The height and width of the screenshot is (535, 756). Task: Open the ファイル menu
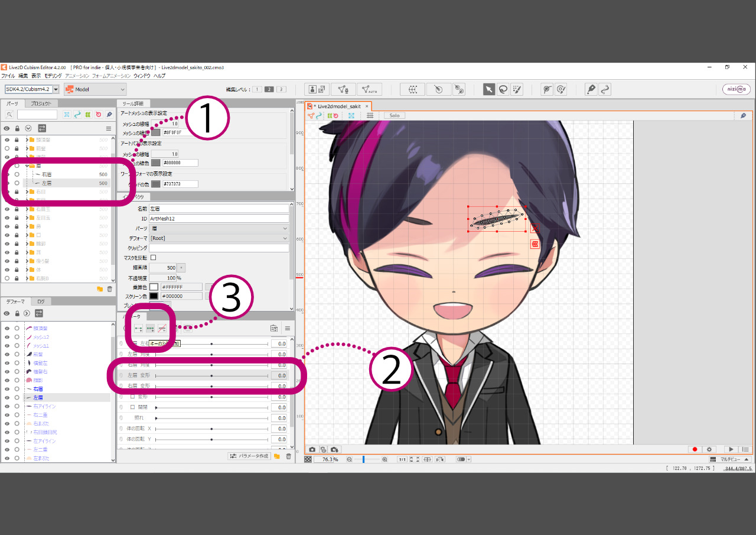8,76
